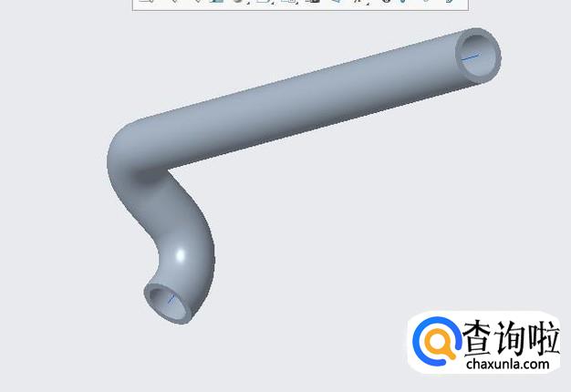The image size is (571, 392).
Task: Pick the lower open end of the pipe
Action: 169,303
